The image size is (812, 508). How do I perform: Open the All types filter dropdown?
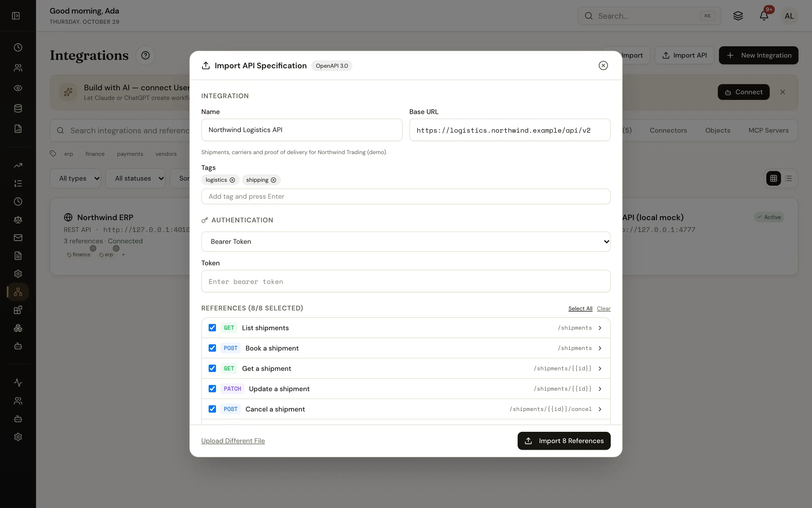pyautogui.click(x=76, y=178)
